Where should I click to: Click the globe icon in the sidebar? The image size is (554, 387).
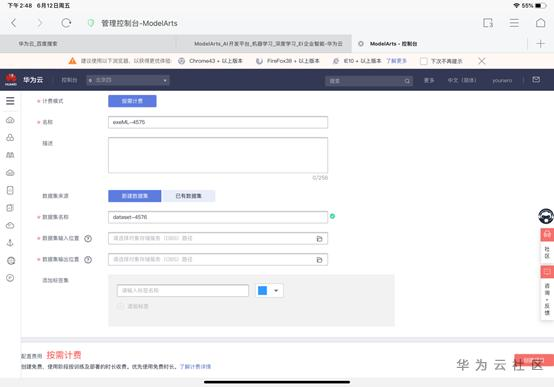(x=11, y=260)
